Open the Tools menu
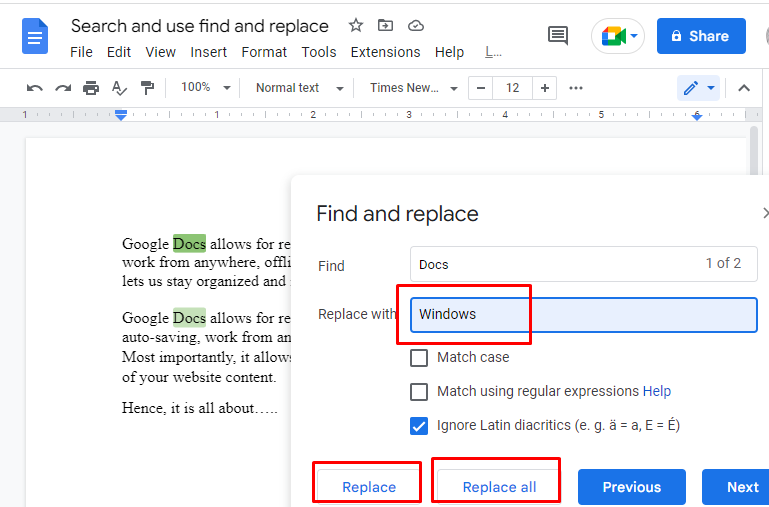Screen dimensions: 769x507 [319, 52]
